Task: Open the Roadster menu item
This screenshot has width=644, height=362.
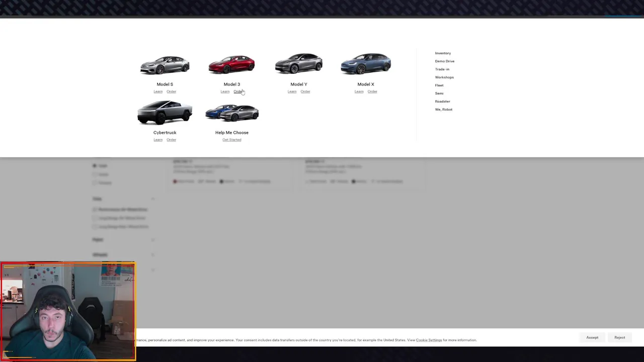Action: [x=443, y=102]
